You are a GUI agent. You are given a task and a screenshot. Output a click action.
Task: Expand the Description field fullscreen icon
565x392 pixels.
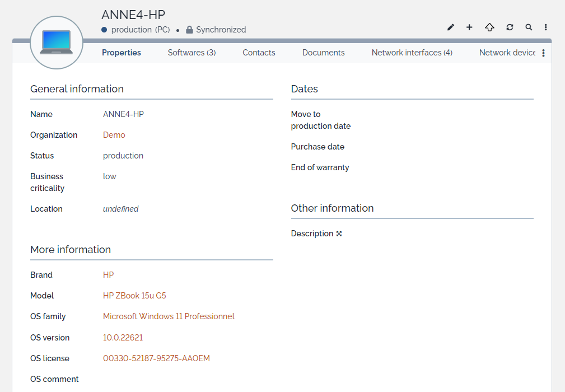click(339, 234)
